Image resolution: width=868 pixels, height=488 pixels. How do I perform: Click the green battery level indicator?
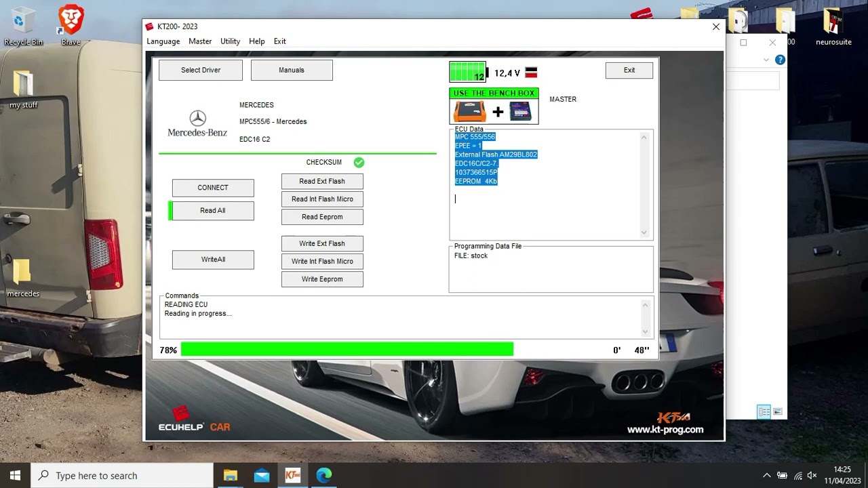(x=468, y=72)
